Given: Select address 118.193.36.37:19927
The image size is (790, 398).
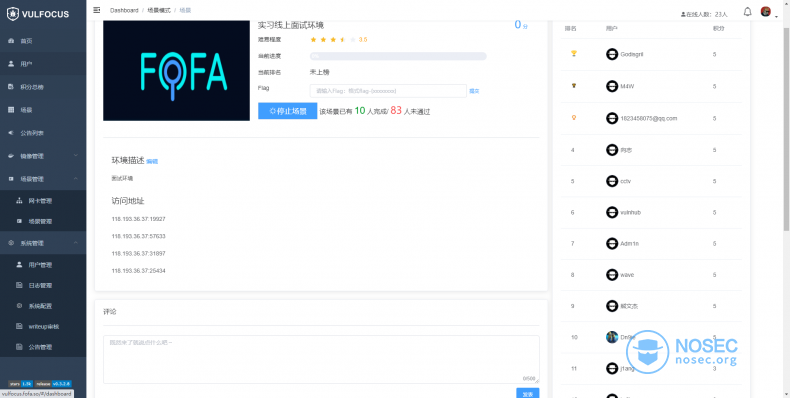Looking at the screenshot, I should click(139, 219).
